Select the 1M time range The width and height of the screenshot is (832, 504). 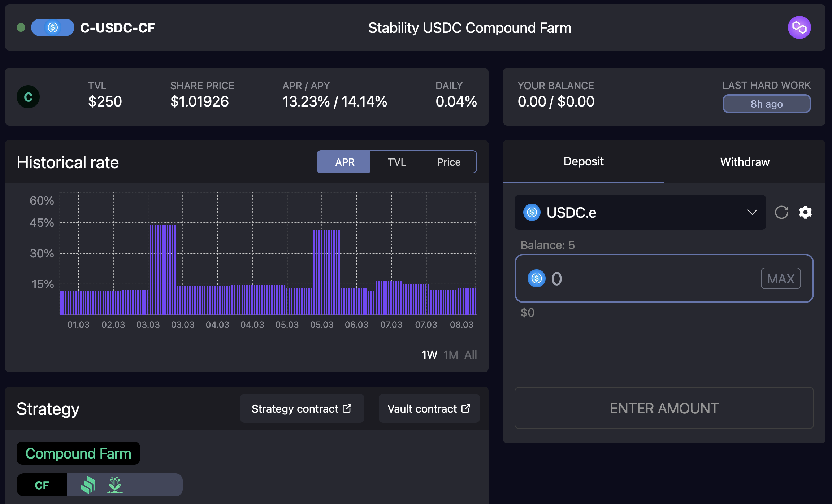451,355
